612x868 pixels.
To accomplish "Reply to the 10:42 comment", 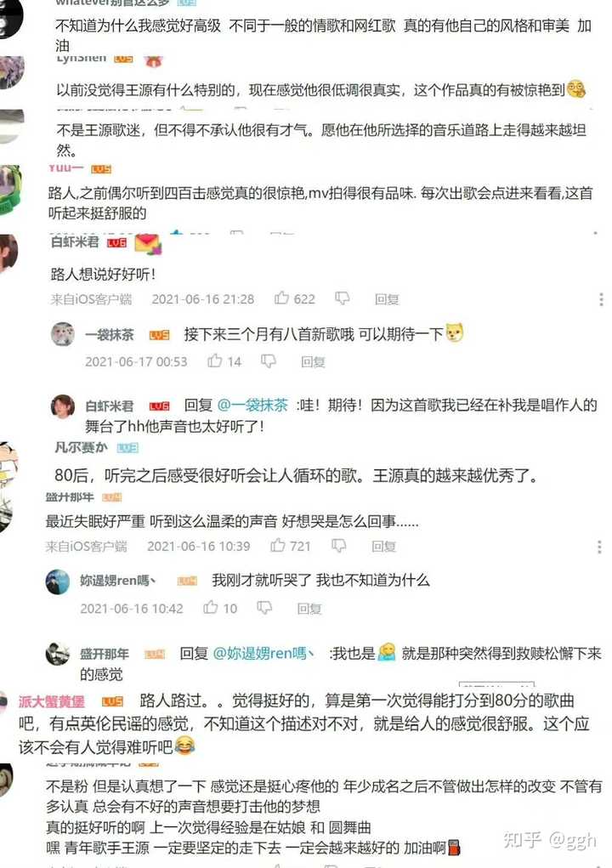I will (309, 609).
